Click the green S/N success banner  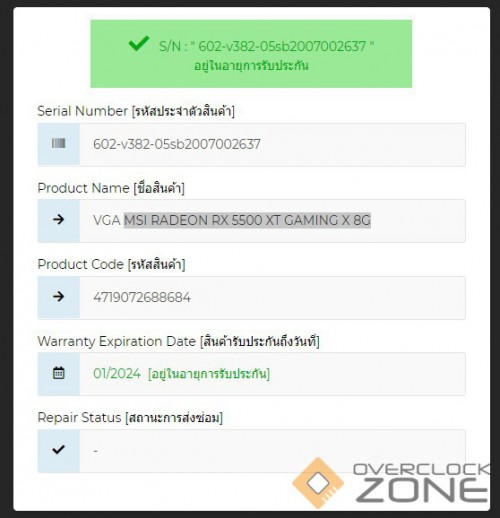[x=251, y=54]
